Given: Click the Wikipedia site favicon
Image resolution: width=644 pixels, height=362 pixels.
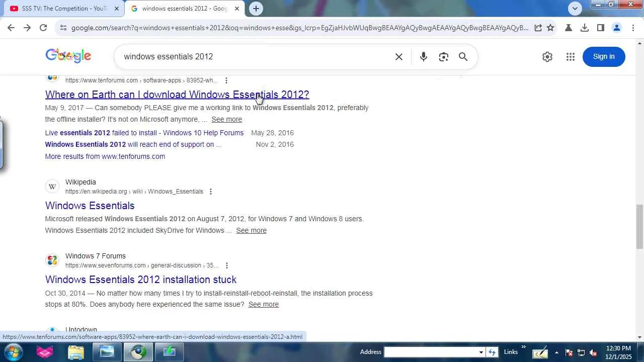Looking at the screenshot, I should tap(52, 187).
